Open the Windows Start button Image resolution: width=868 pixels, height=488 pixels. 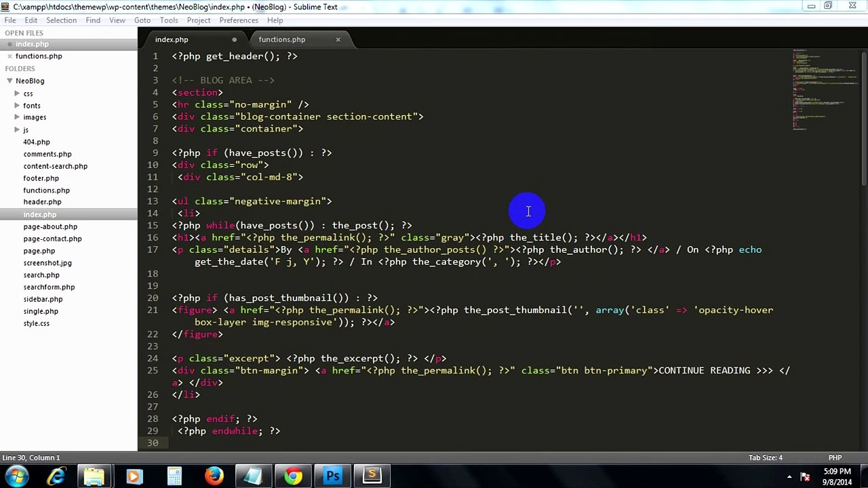pyautogui.click(x=16, y=476)
